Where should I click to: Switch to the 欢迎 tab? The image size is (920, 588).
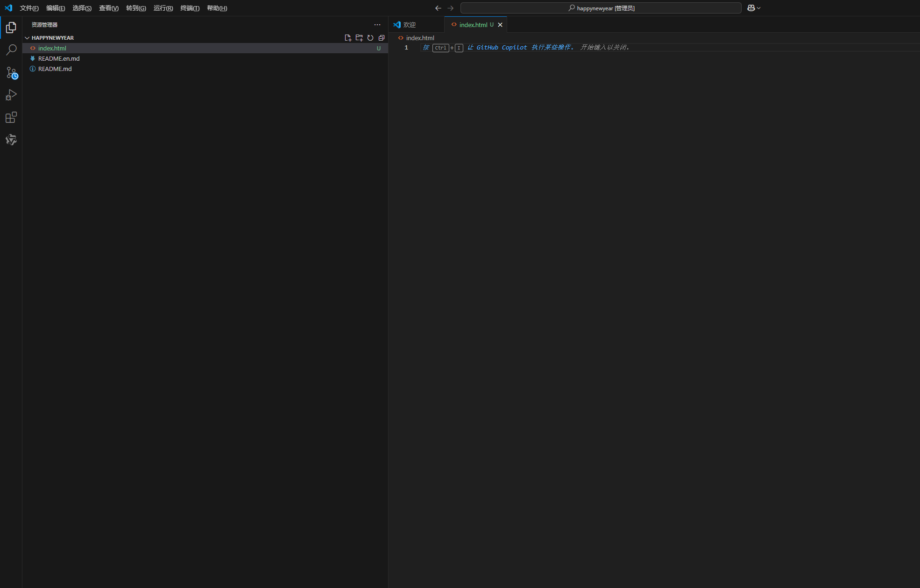click(410, 25)
